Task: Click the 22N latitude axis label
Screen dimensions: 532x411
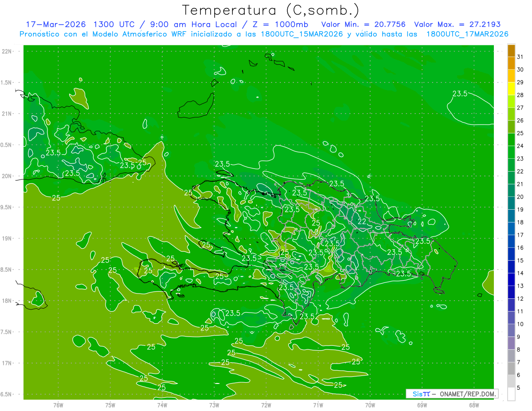Action: (x=7, y=51)
